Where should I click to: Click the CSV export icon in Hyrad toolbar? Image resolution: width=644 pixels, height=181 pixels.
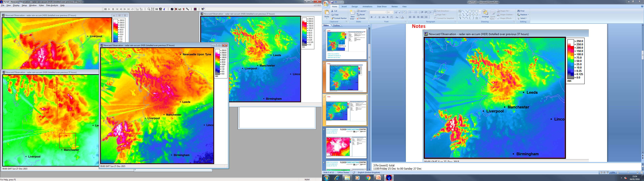187,9
